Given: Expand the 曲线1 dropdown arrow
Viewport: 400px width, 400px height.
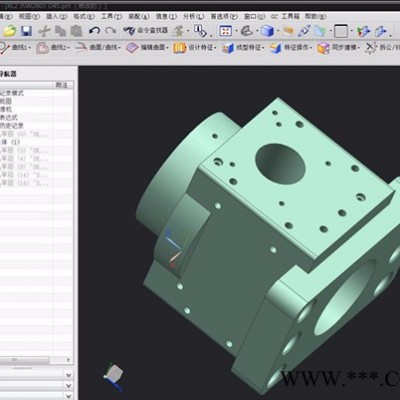Looking at the screenshot, I should click(30, 48).
